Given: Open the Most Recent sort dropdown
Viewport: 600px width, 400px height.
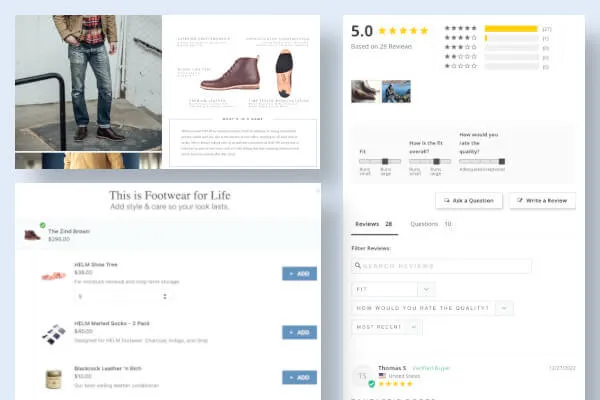Looking at the screenshot, I should 386,327.
